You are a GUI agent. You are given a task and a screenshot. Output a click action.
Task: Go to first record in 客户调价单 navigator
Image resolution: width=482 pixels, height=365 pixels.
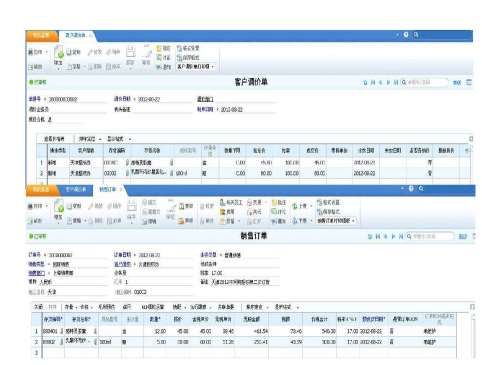[x=373, y=82]
